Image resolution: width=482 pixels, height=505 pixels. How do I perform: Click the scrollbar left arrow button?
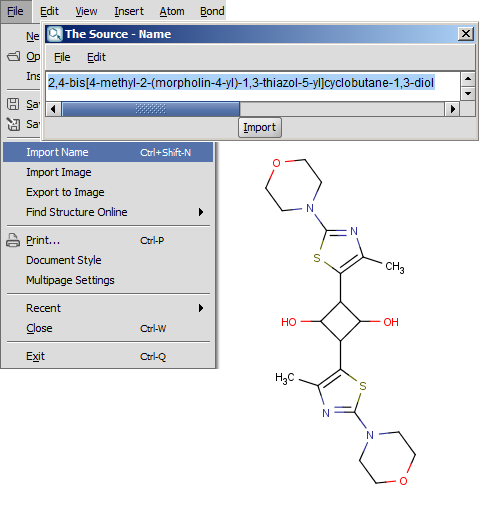[x=53, y=109]
